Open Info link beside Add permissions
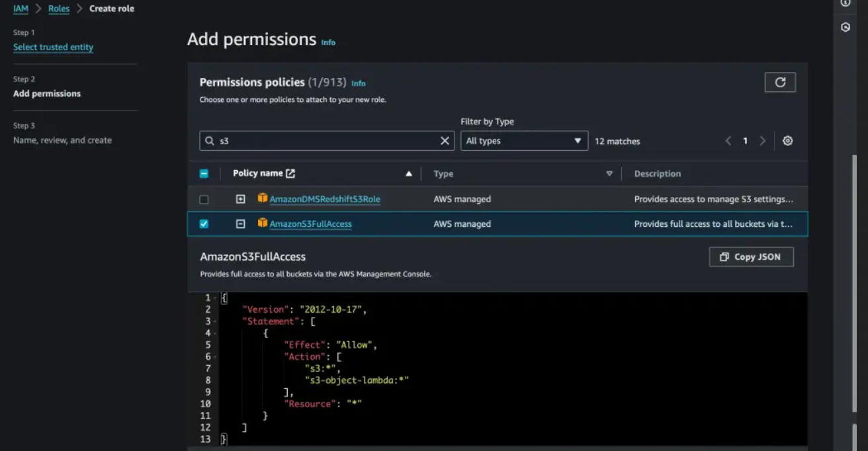The width and height of the screenshot is (868, 451). 328,42
